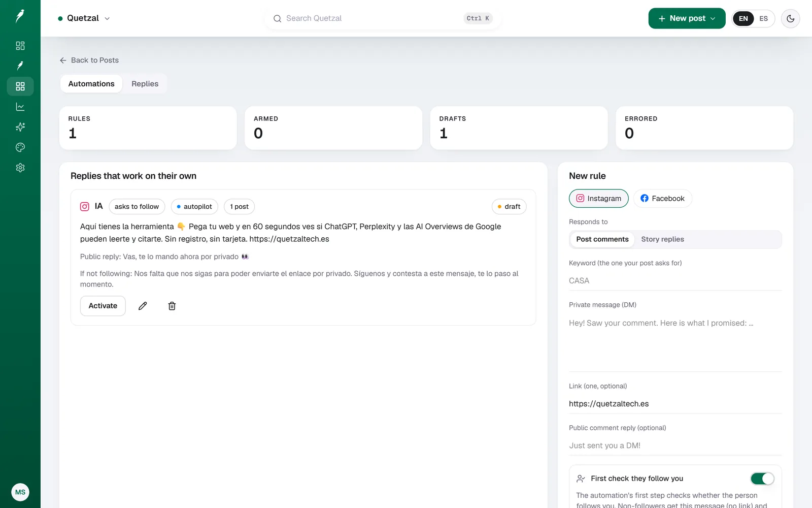
Task: Switch language to EN
Action: coord(743,18)
